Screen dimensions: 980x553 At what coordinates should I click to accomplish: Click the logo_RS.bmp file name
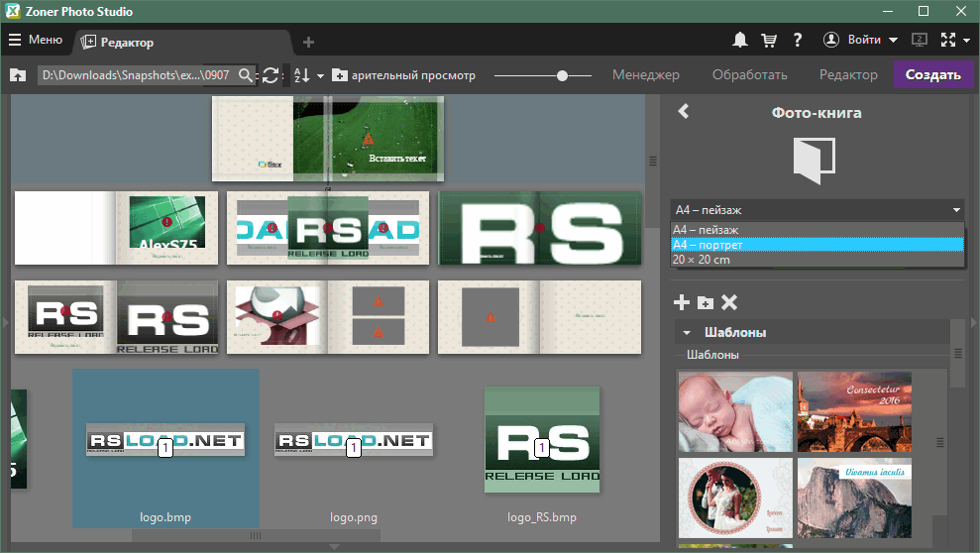[x=542, y=517]
